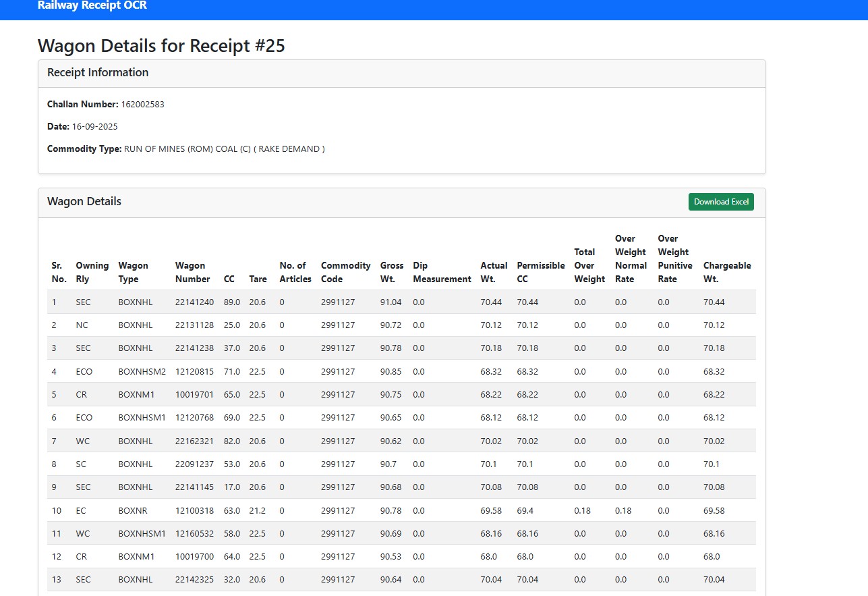Open the Railway Receipt OCR home link
The height and width of the screenshot is (596, 868).
[92, 6]
